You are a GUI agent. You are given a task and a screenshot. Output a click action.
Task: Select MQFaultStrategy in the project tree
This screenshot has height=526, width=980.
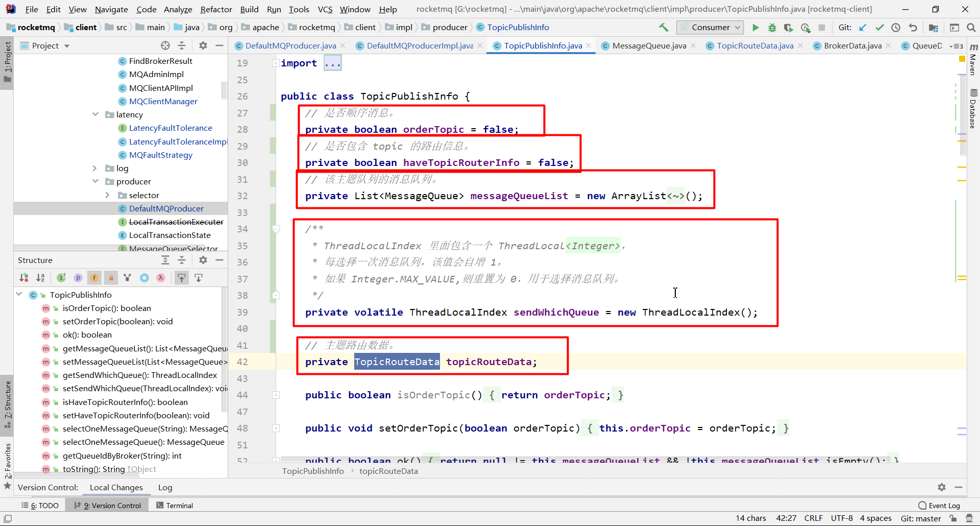pyautogui.click(x=161, y=155)
